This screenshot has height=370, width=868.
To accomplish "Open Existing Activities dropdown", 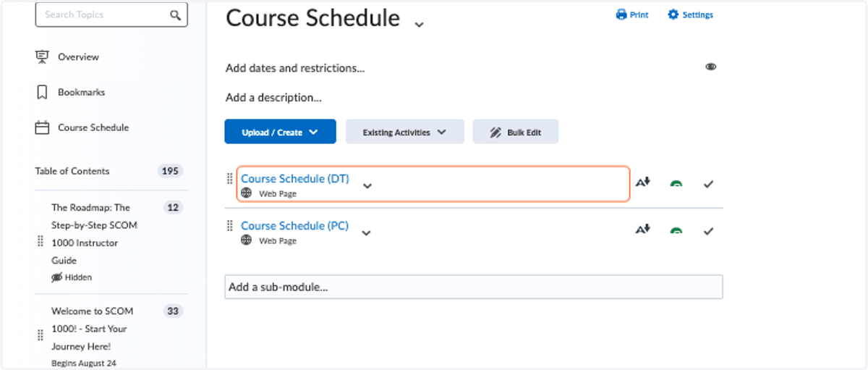I will [x=405, y=132].
